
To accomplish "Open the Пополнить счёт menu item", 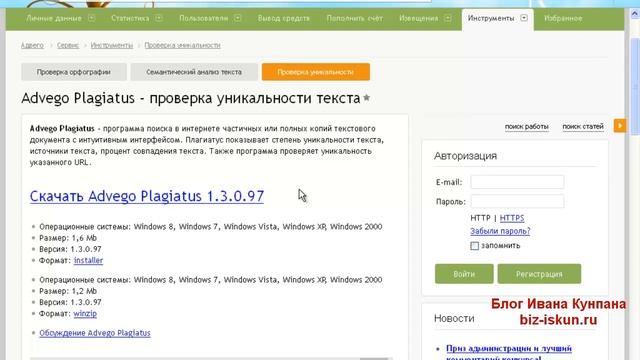I will [x=354, y=18].
